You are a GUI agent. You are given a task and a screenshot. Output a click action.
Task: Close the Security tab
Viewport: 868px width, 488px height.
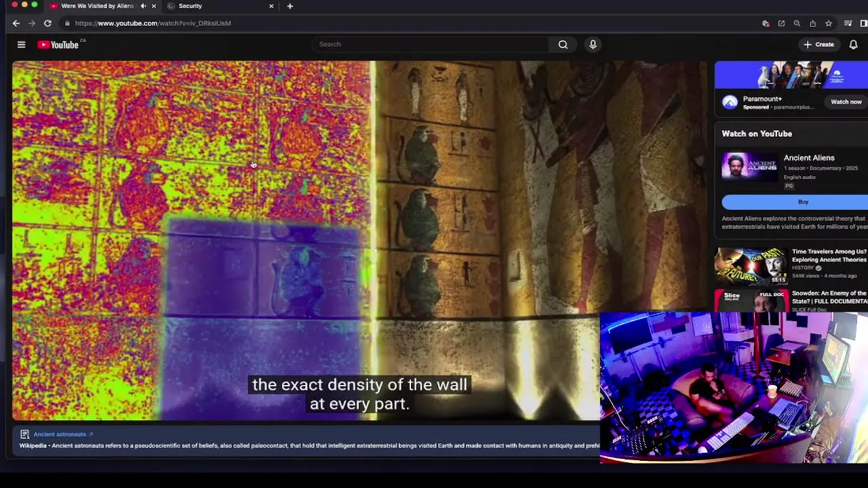click(x=271, y=6)
